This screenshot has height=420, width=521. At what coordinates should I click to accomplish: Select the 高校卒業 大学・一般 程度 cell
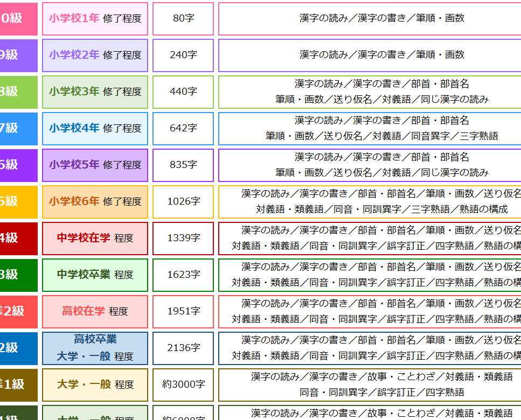coord(95,348)
